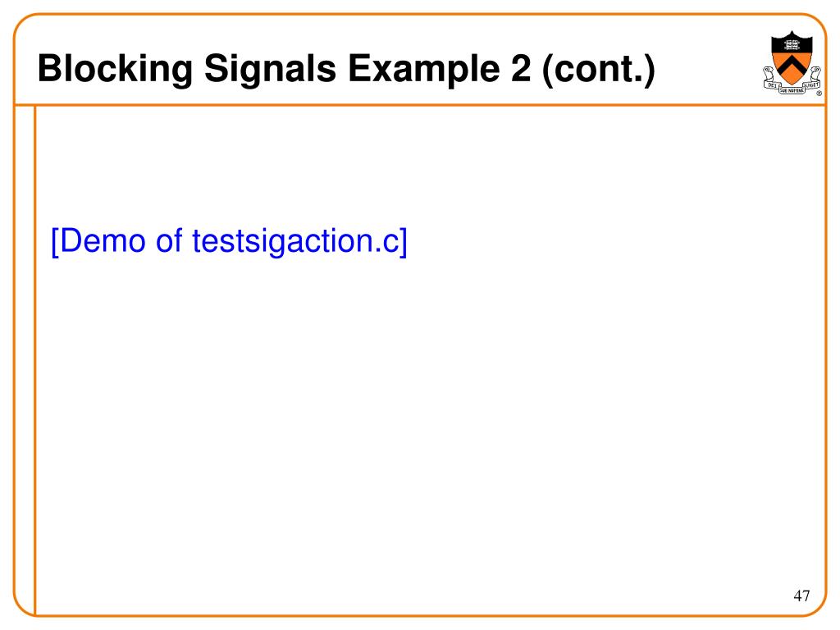Click '(cont.)' at the end of the title
This screenshot has height=630, width=840.
(598, 69)
